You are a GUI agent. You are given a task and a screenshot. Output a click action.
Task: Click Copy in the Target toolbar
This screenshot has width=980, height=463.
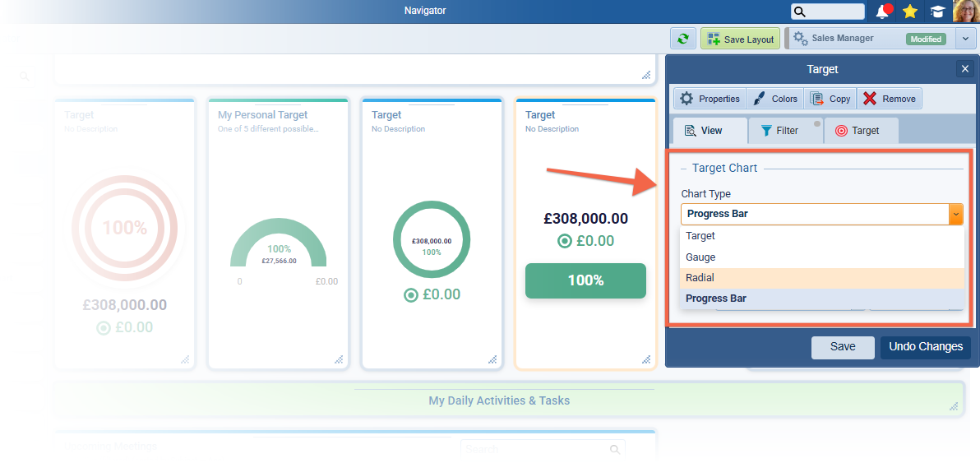(x=830, y=99)
